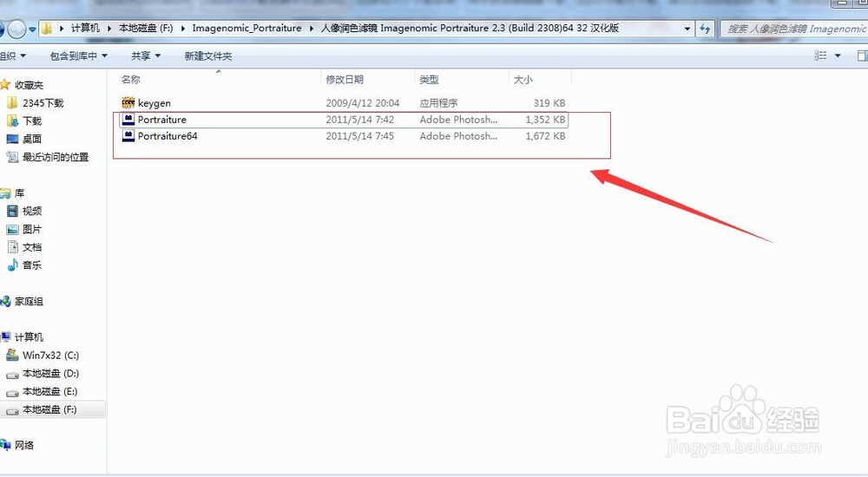
Task: Click the 计算机 computer icon in sidebar
Action: click(x=5, y=337)
